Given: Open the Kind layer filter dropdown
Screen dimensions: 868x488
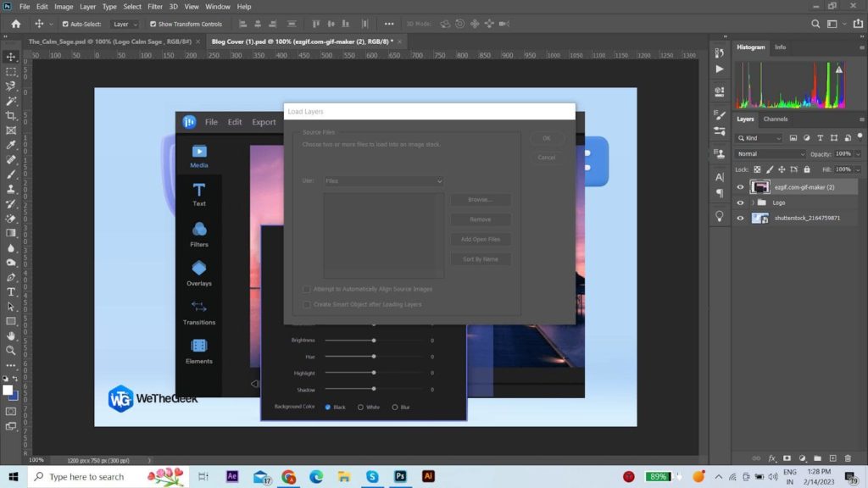Looking at the screenshot, I should pos(759,138).
